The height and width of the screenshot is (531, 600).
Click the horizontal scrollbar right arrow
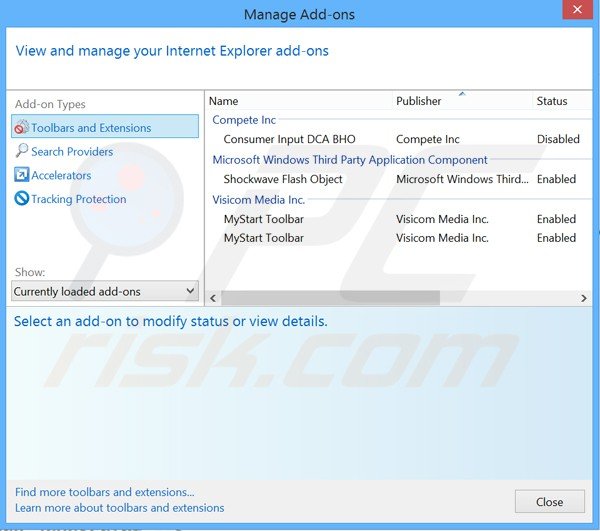[x=584, y=298]
